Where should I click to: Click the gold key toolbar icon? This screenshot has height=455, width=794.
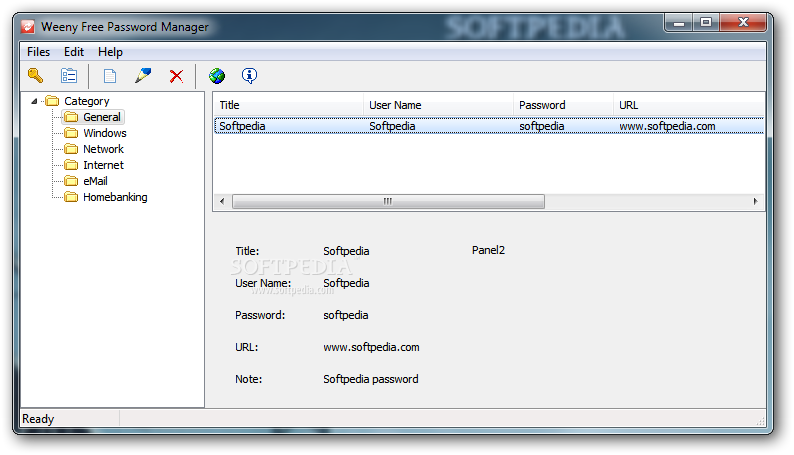(x=35, y=75)
